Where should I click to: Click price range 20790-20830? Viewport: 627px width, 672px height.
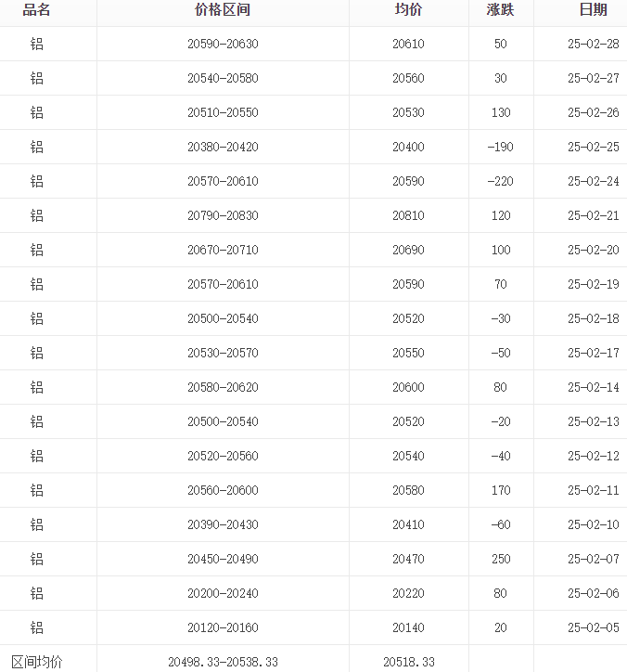click(x=223, y=216)
